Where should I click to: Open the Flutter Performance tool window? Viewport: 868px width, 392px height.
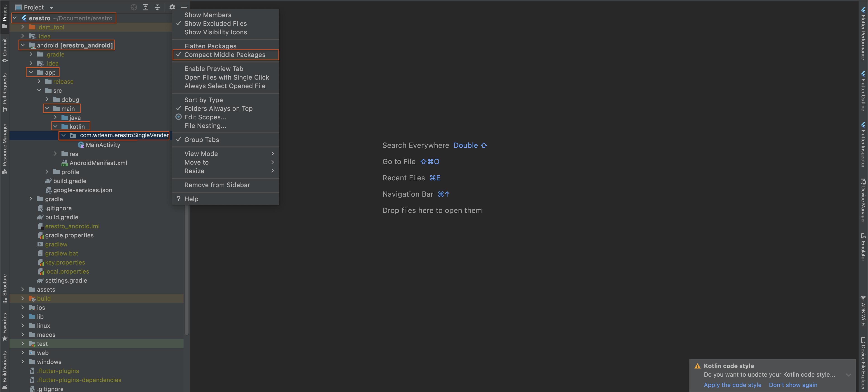tap(863, 34)
